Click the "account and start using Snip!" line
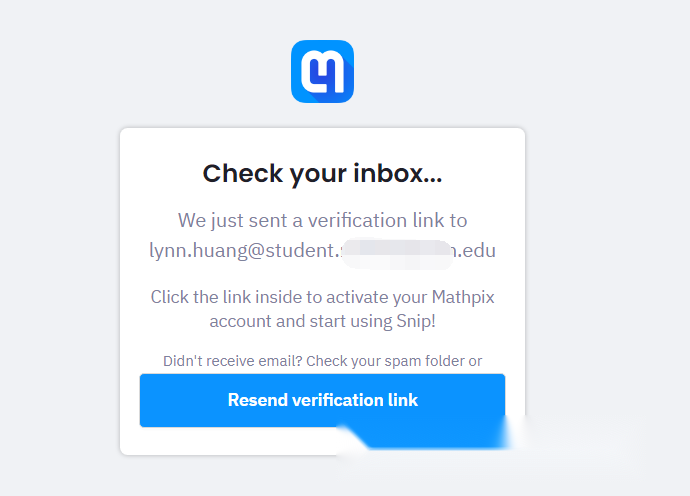 click(x=322, y=321)
